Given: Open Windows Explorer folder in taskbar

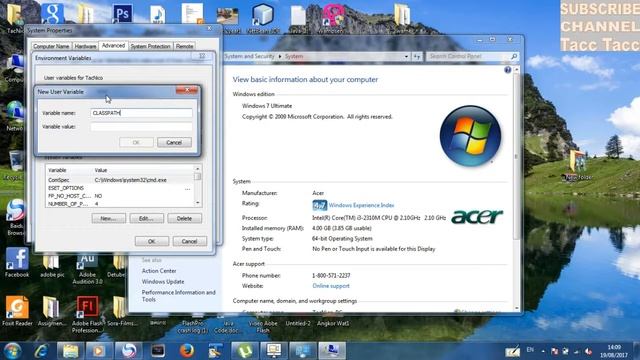Looking at the screenshot, I should click(x=70, y=351).
